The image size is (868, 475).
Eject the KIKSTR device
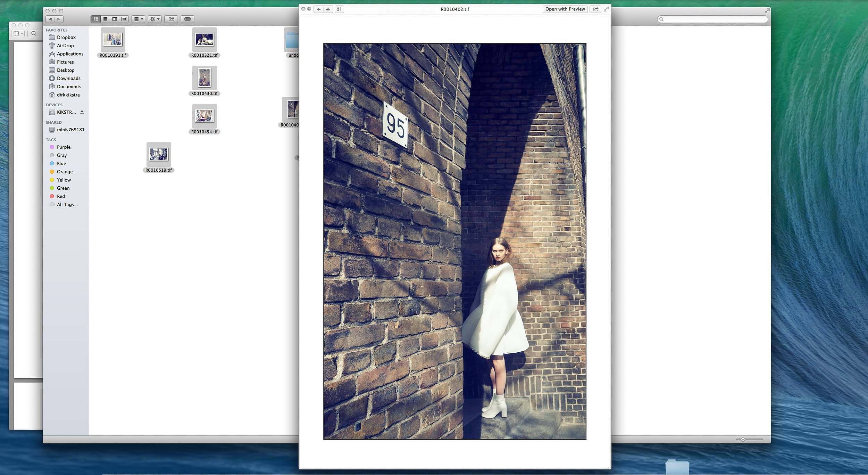[x=82, y=112]
